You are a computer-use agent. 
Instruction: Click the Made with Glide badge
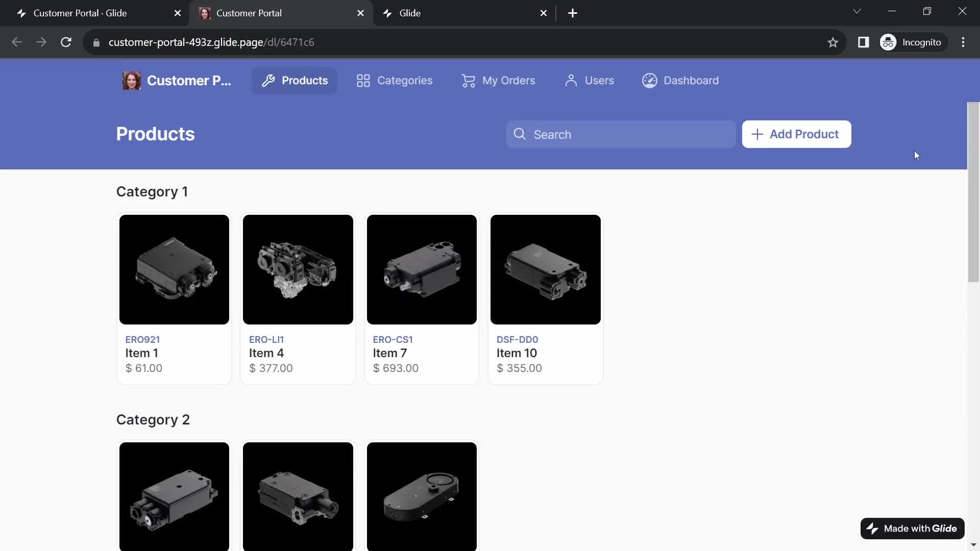(x=912, y=529)
